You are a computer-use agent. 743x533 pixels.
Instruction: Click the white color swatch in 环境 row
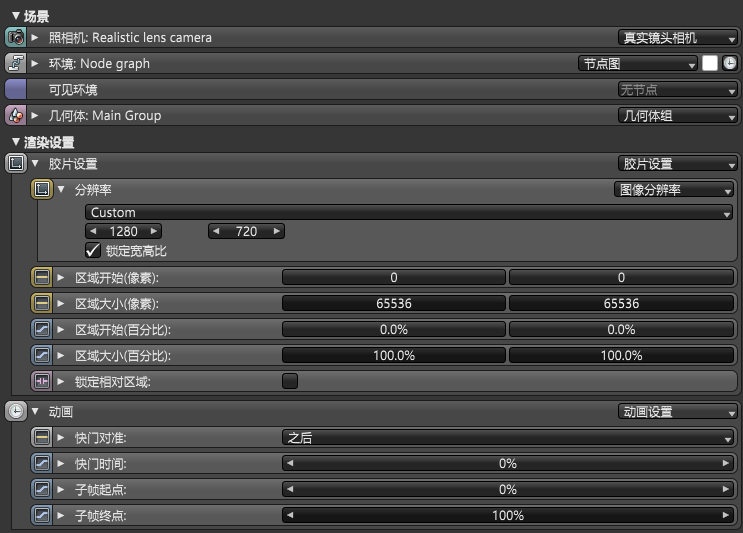(709, 64)
